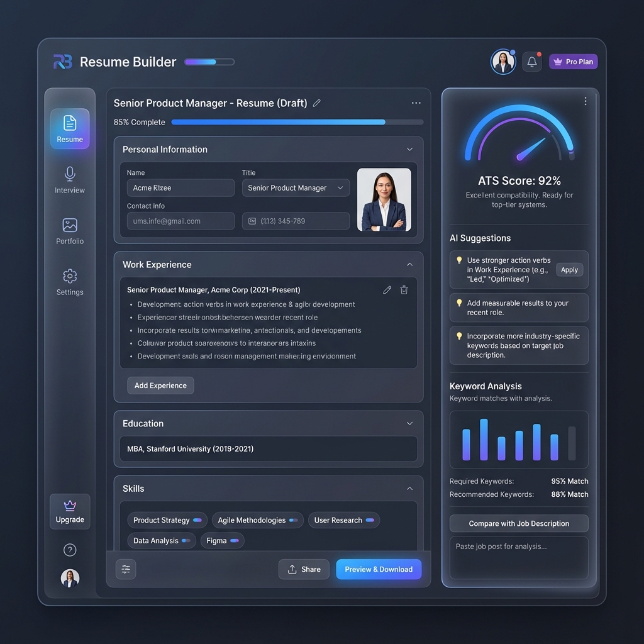Click the header progress bar beside Resume Builder
644x644 pixels.
coord(209,62)
